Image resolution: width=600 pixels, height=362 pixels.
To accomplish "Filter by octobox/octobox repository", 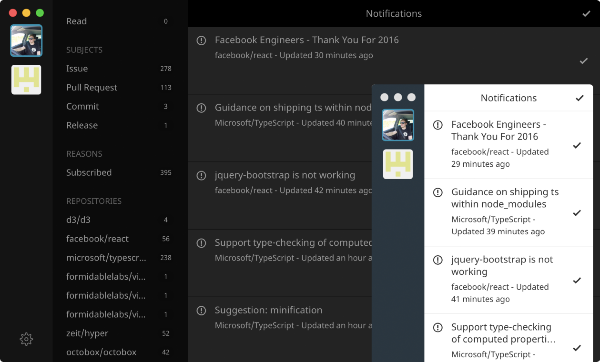I will pyautogui.click(x=119, y=352).
